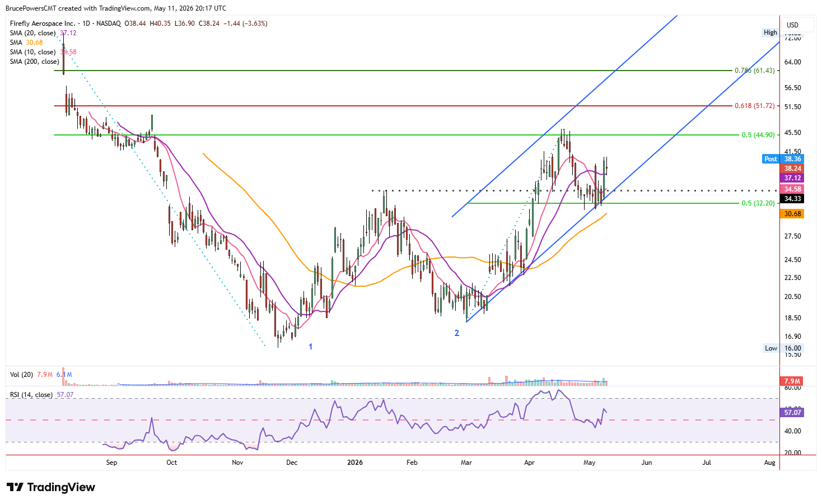Select the 0.618 (51.72) Fibonacci level label

pos(755,106)
